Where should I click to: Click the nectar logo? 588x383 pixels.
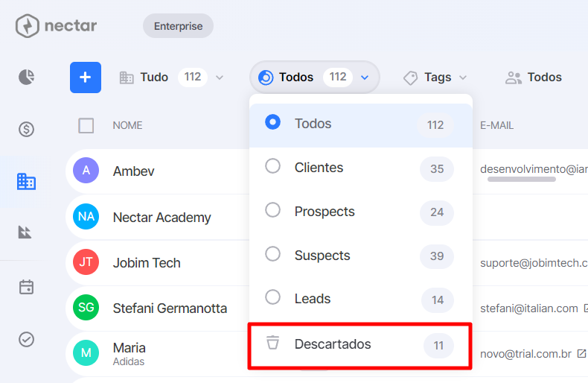coord(57,26)
